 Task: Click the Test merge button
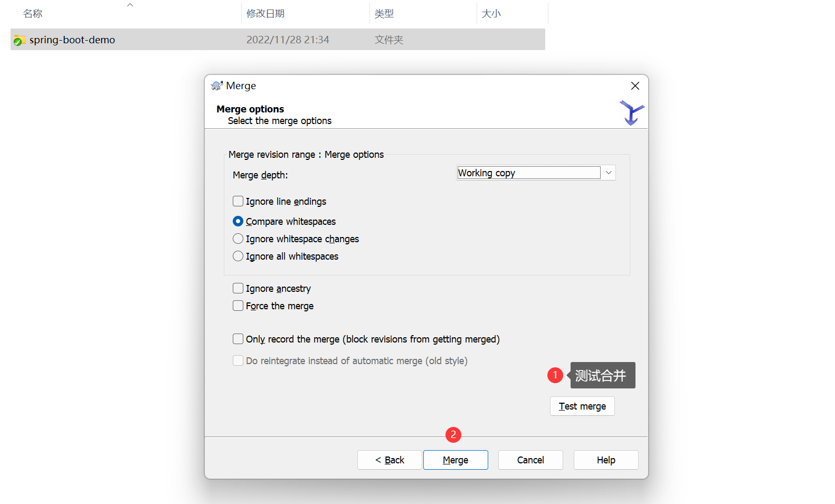(x=582, y=406)
